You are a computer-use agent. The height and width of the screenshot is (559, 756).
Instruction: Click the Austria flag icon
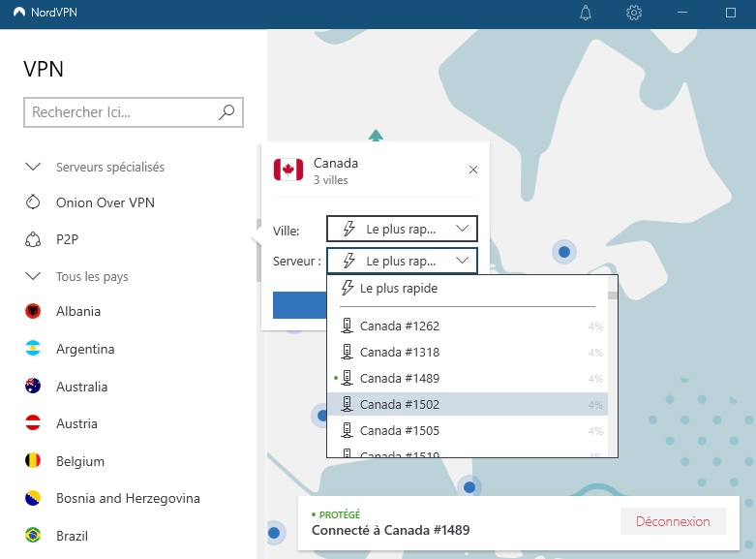click(33, 422)
